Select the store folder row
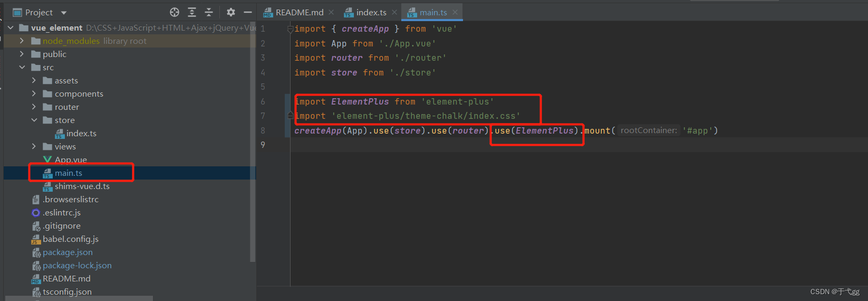Image resolution: width=868 pixels, height=301 pixels. pyautogui.click(x=130, y=120)
